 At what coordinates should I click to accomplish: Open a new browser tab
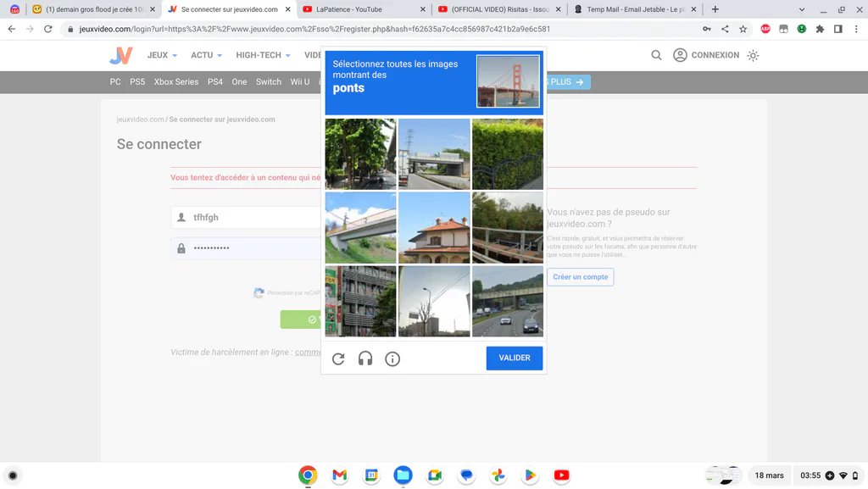(x=715, y=9)
